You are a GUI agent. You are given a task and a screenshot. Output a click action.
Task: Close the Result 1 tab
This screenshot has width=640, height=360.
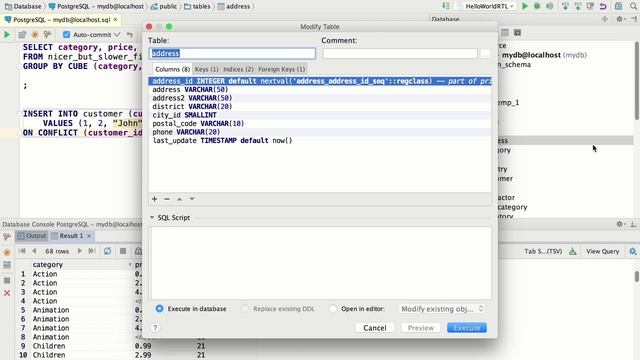(x=89, y=236)
